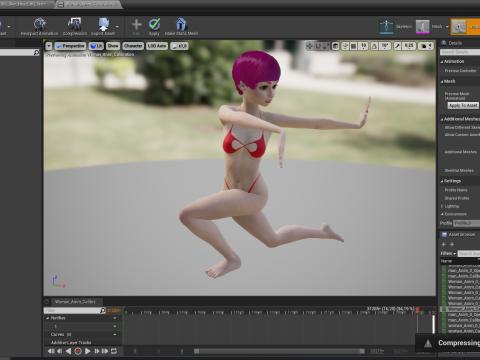The height and width of the screenshot is (360, 480).
Task: Toggle playback looping
Action: 114,351
